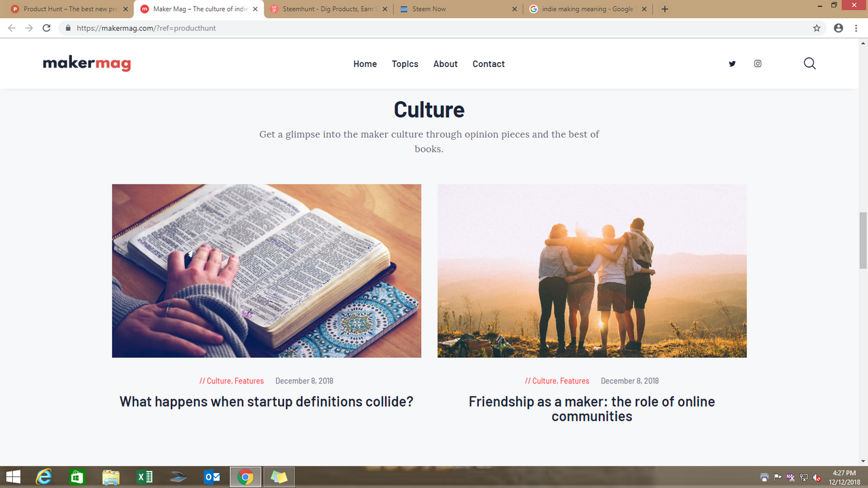868x488 pixels.
Task: Open the Chrome three-dot menu
Action: 857,28
